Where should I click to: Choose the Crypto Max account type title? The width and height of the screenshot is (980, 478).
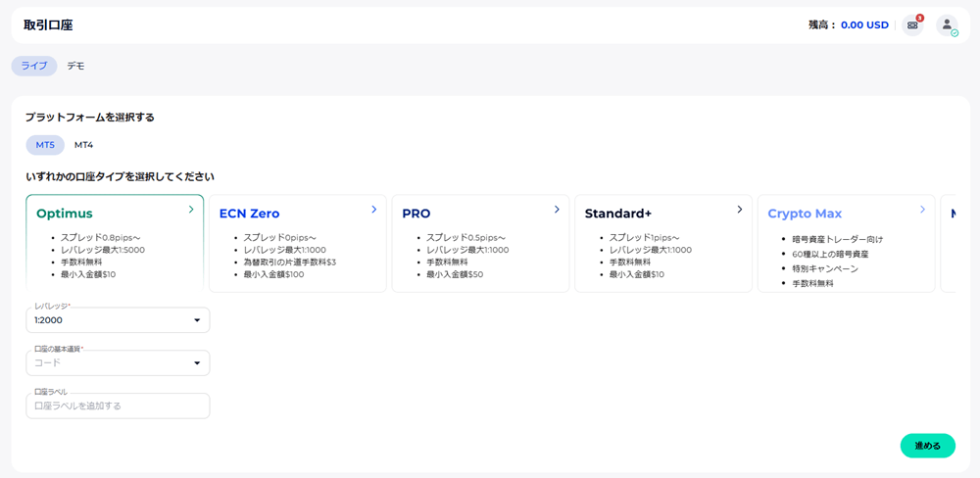coord(805,214)
